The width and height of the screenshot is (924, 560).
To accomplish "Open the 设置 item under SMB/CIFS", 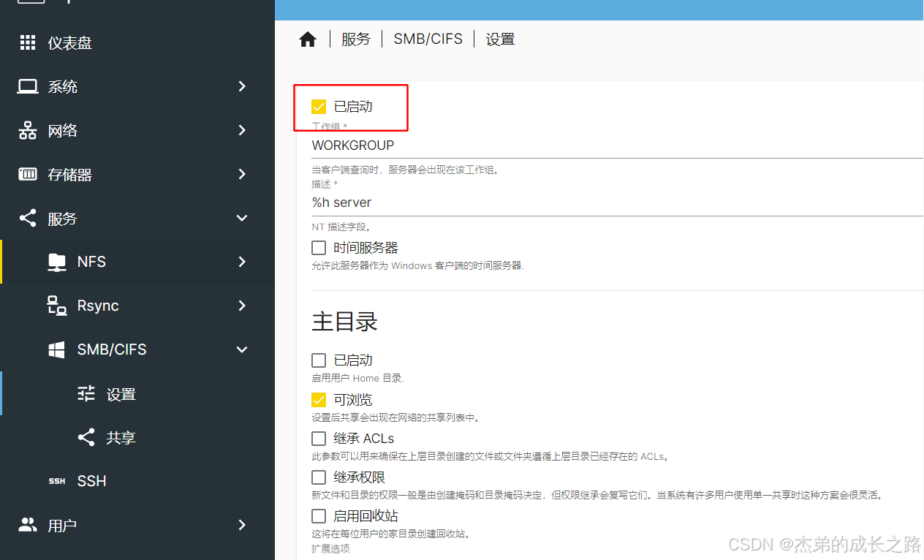I will pos(137,393).
